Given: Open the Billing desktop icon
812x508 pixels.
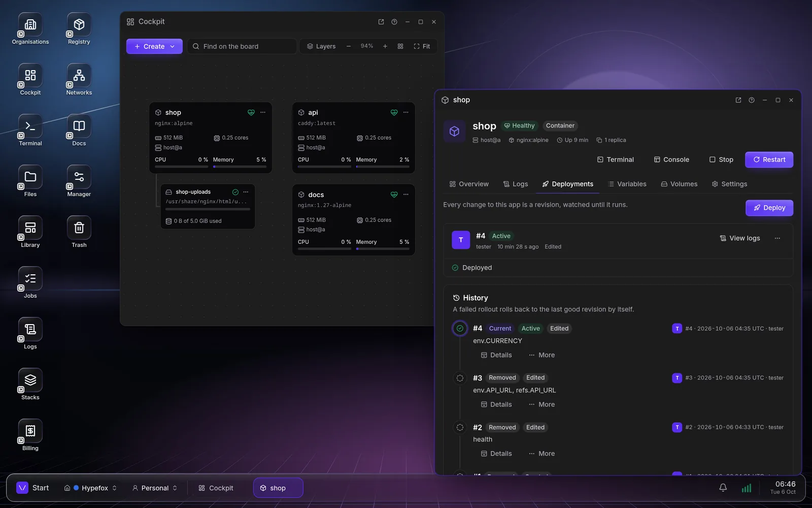Looking at the screenshot, I should pyautogui.click(x=30, y=435).
